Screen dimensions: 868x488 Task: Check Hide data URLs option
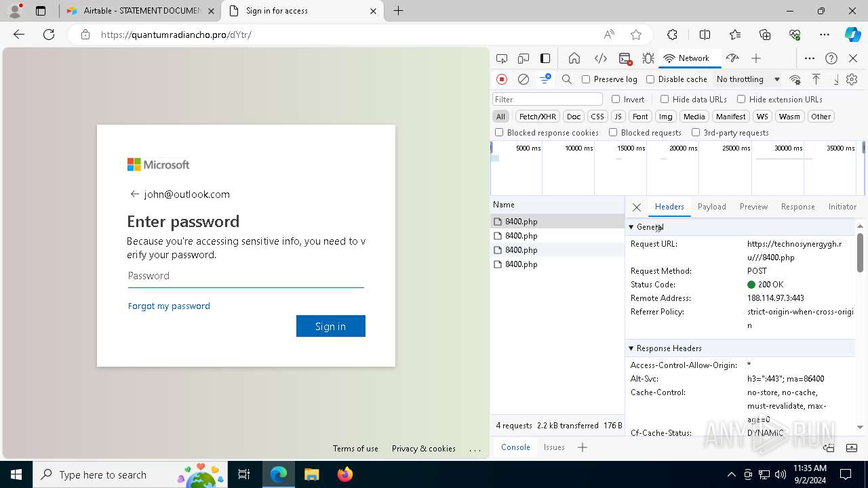[665, 99]
